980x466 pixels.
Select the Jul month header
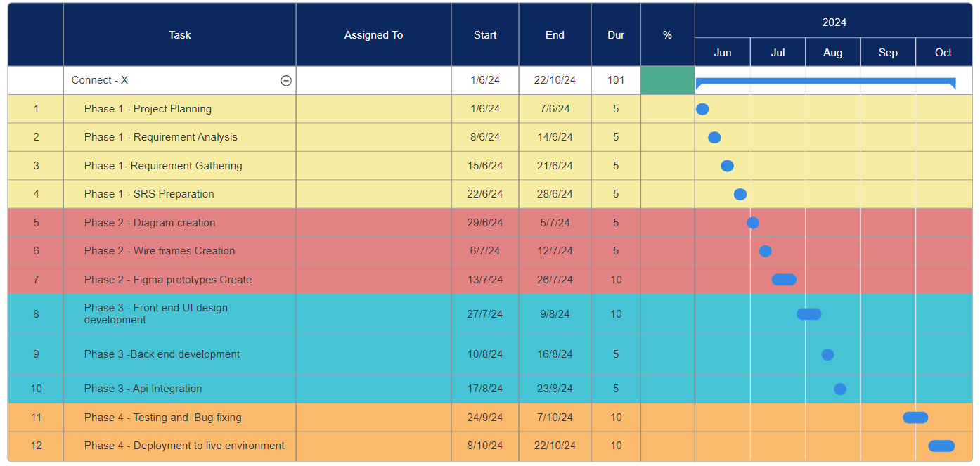(778, 53)
